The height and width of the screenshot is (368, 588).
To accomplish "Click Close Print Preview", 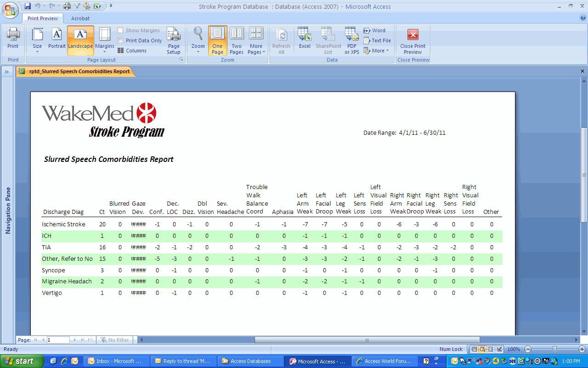I will tap(413, 40).
